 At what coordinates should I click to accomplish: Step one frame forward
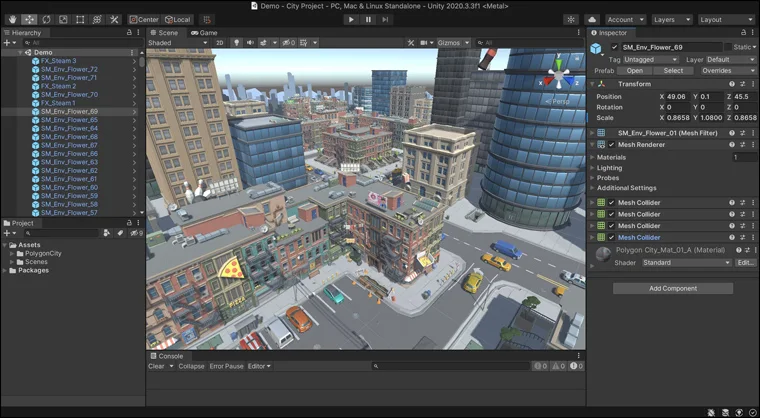tap(385, 19)
